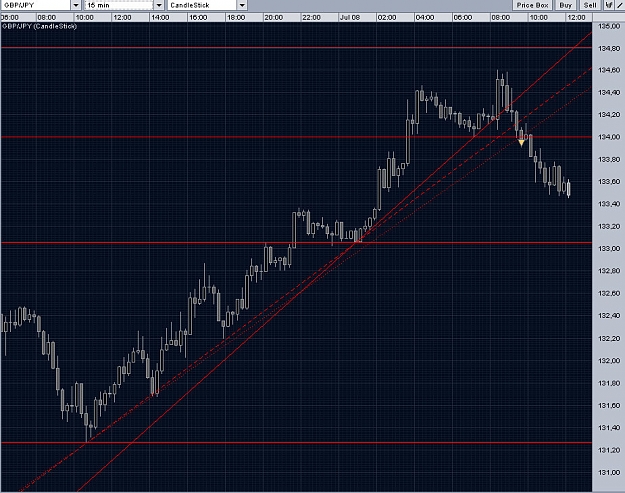Viewport: 625px width, 493px height.
Task: Click the 131.00 price axis label
Action: (x=609, y=473)
